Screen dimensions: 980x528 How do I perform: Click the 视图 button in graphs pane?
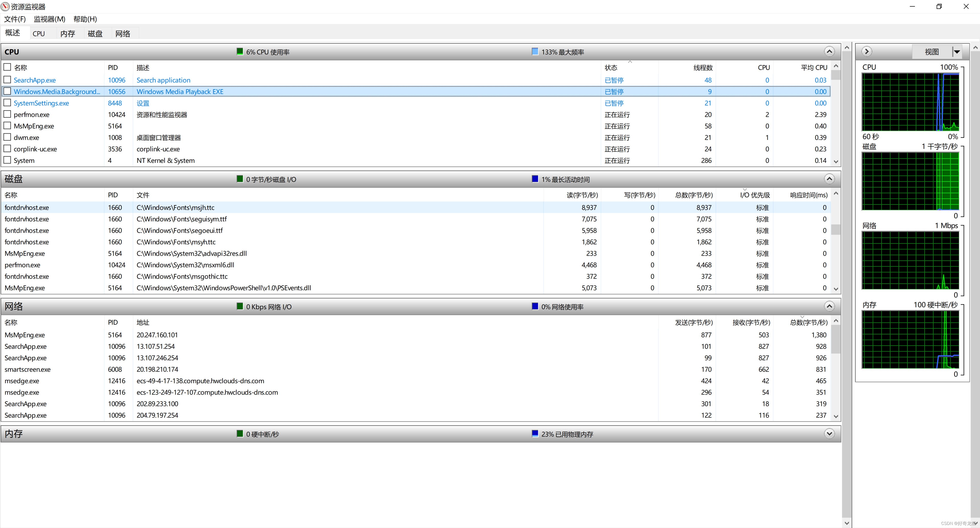(x=932, y=52)
